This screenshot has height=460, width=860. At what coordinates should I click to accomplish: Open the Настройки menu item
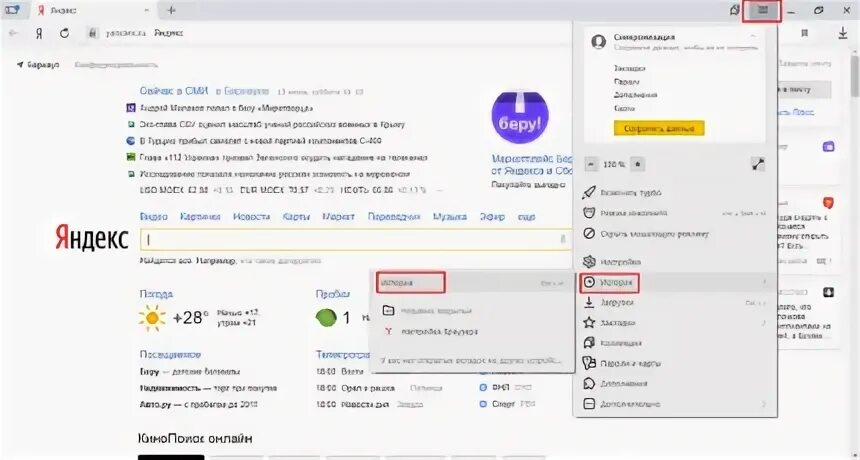[x=675, y=262]
